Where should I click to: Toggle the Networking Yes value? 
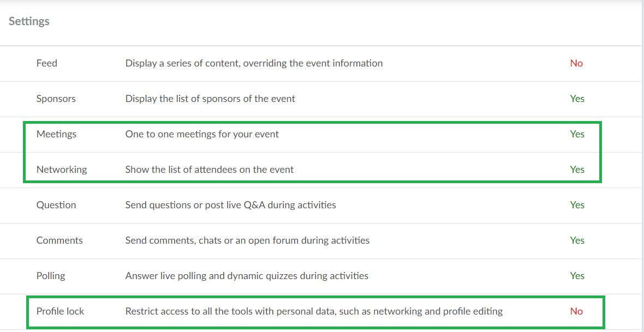click(x=577, y=170)
